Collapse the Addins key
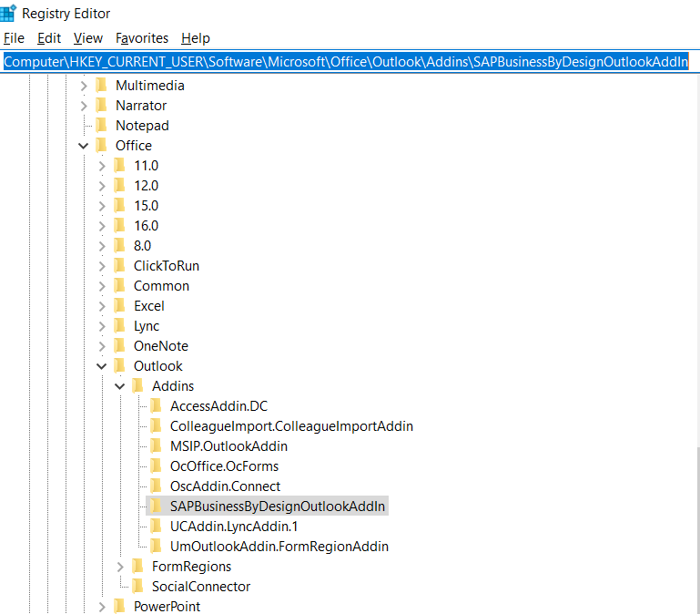 point(119,386)
